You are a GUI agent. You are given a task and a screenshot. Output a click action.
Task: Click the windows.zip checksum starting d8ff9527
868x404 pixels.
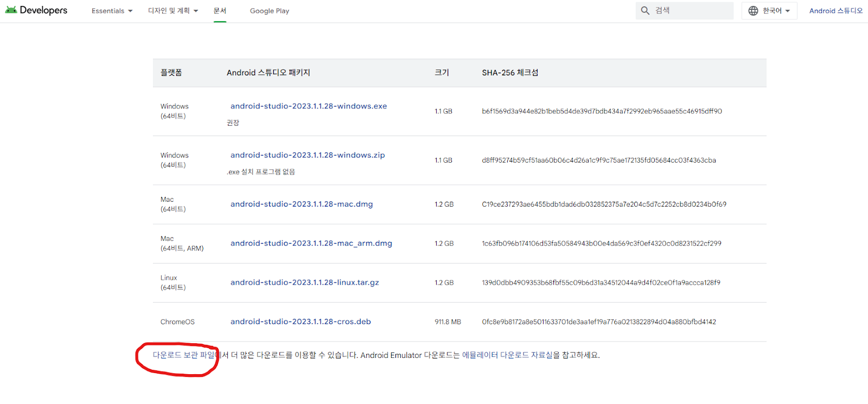point(599,161)
